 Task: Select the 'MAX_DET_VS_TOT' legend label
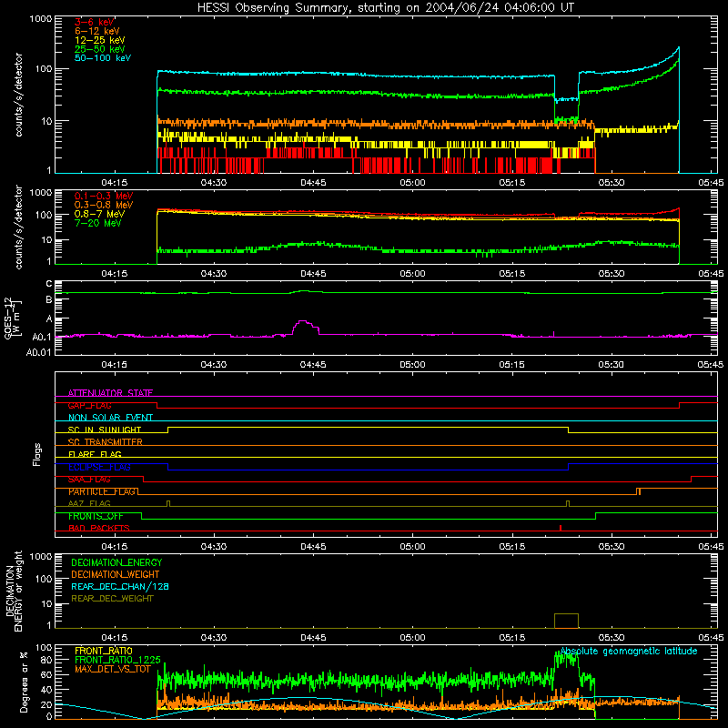click(112, 669)
